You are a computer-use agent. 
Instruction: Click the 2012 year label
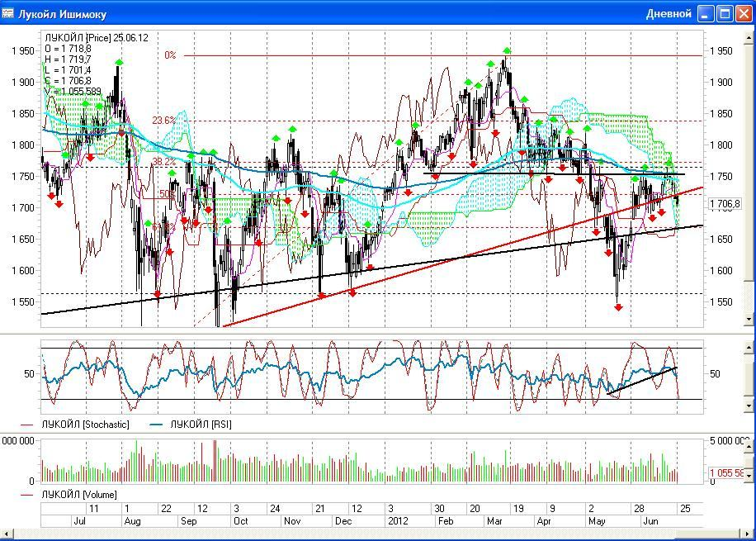[x=398, y=521]
